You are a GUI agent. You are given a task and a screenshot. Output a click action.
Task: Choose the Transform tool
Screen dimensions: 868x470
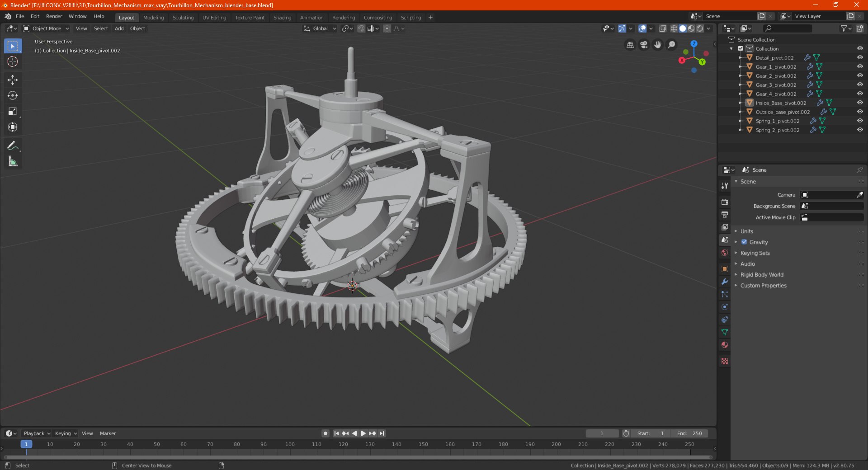(x=13, y=127)
